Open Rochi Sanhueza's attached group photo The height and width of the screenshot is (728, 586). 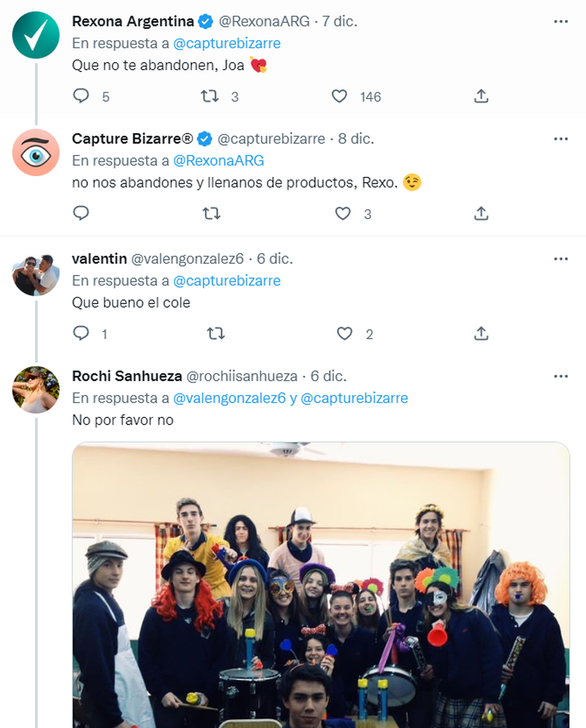coord(320,586)
